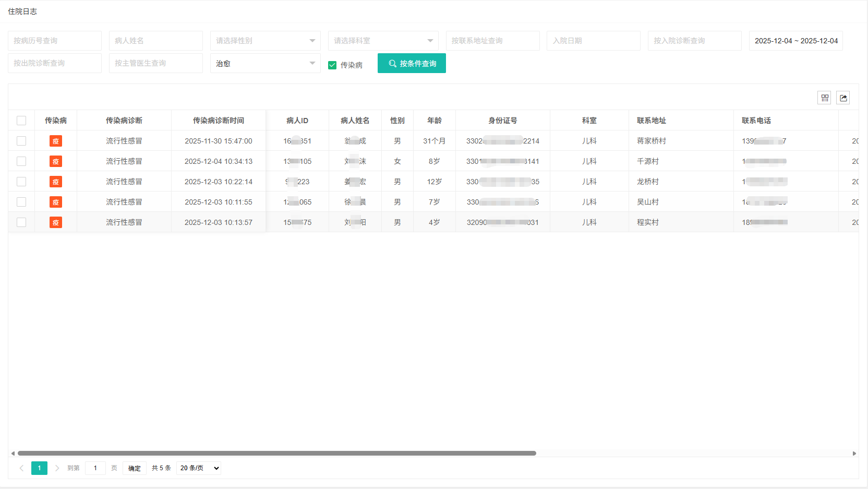Viewport: 868px width, 489px height.
Task: Click scrollbar right arrow
Action: [x=854, y=454]
